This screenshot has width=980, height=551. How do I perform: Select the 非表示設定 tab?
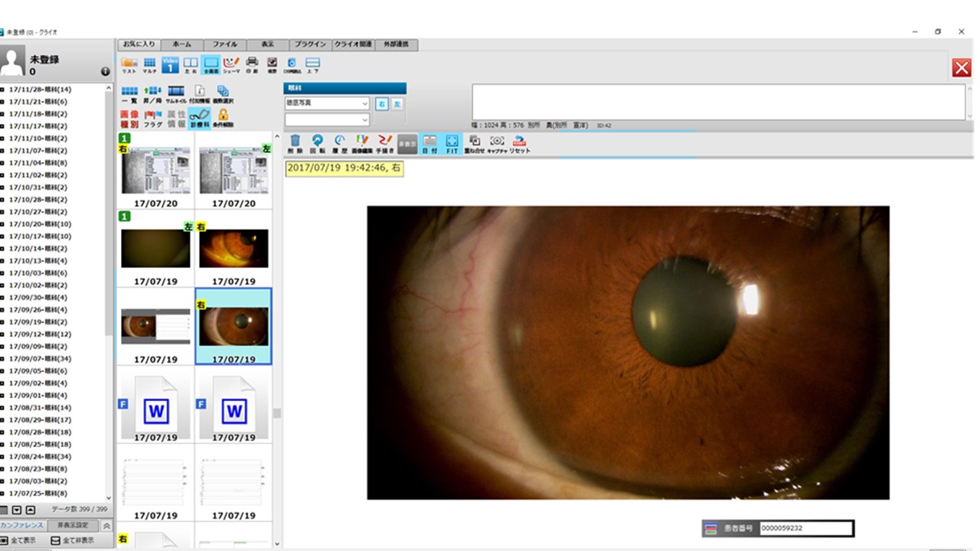point(73,526)
